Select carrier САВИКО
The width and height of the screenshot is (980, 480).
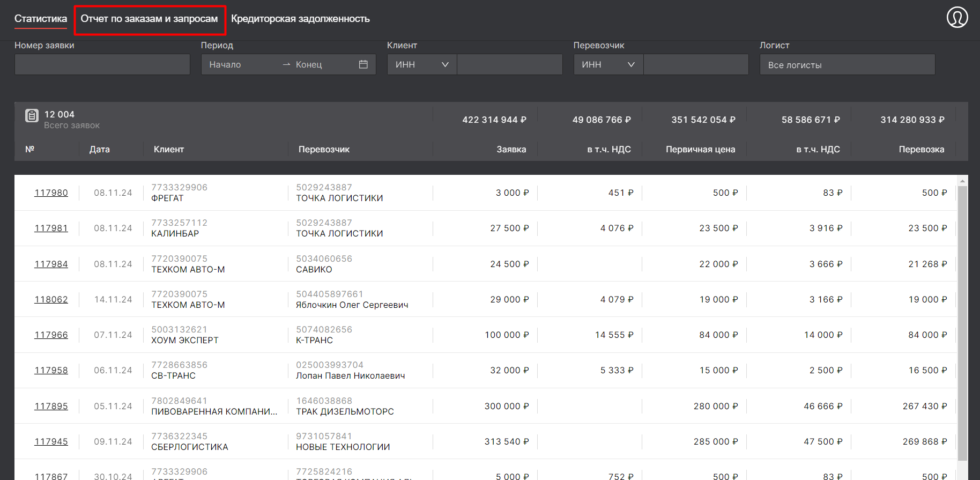click(314, 269)
